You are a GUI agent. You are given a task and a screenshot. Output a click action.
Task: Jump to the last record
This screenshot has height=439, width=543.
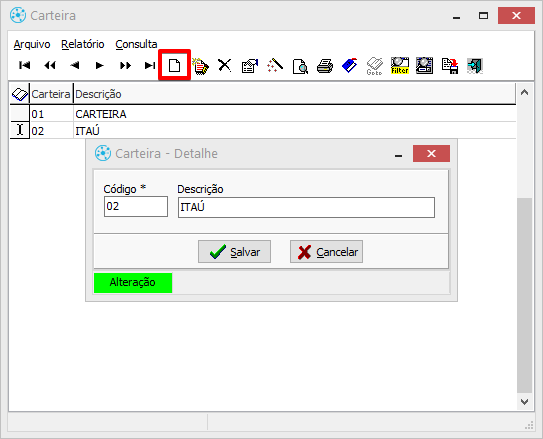coord(150,65)
